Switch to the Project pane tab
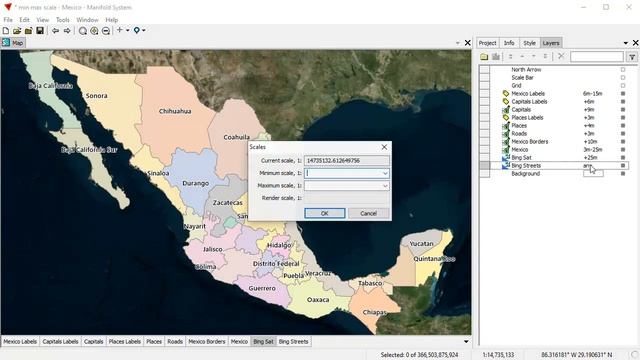Screen dimensions: 640x360 click(487, 43)
